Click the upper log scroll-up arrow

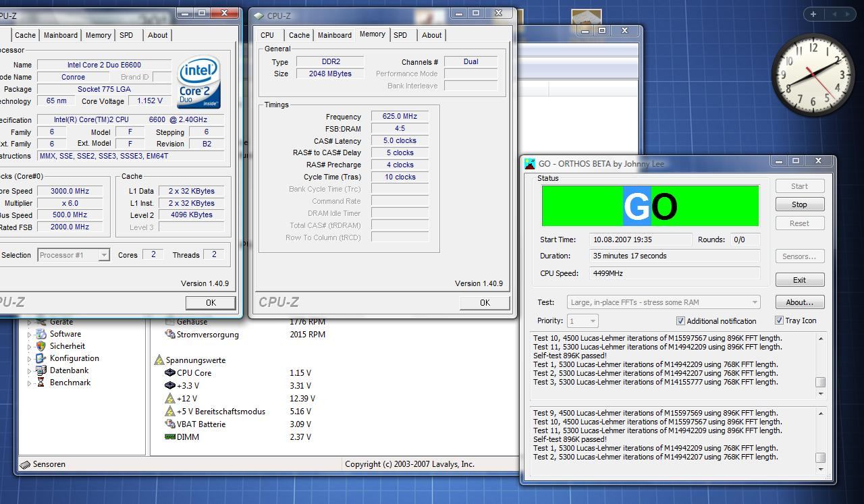821,338
